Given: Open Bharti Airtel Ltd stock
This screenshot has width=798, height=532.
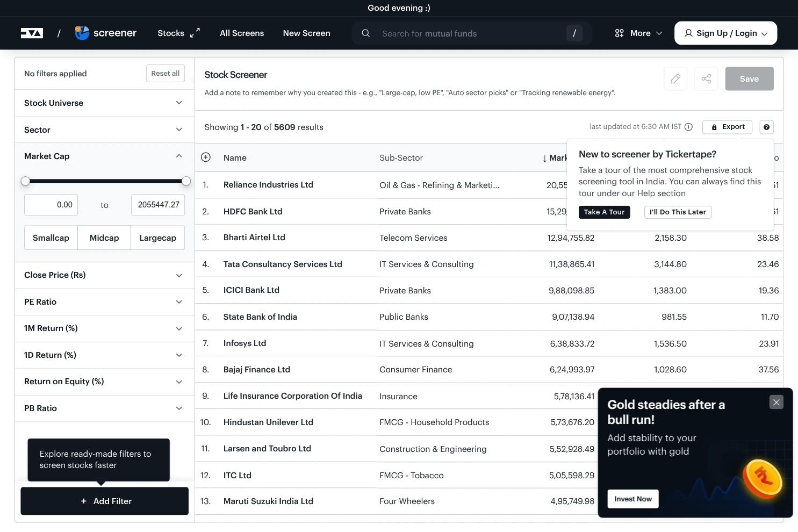Looking at the screenshot, I should (x=254, y=238).
